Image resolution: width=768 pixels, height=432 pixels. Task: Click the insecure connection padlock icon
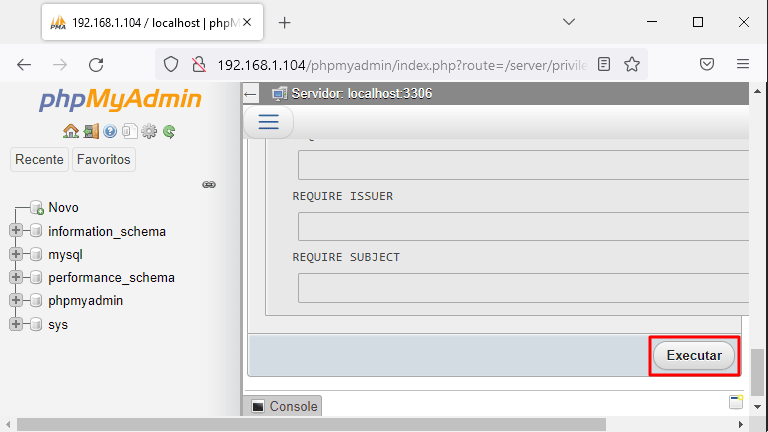coord(199,64)
